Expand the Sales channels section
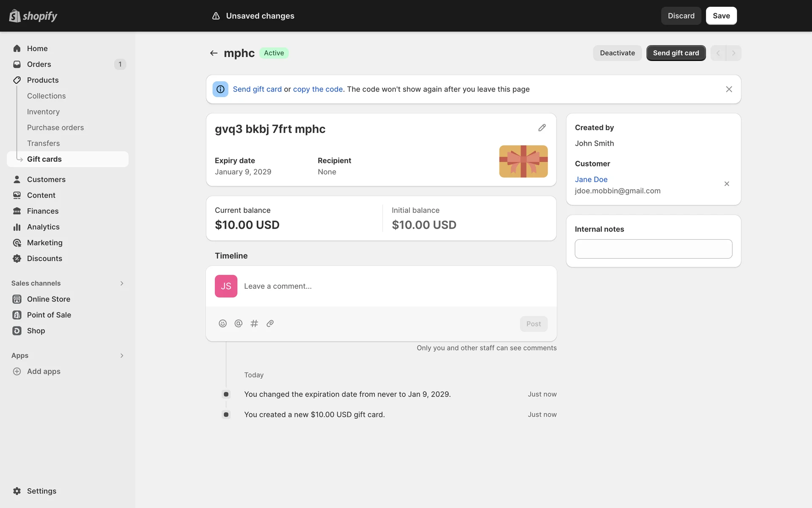This screenshot has width=812, height=508. [122, 283]
